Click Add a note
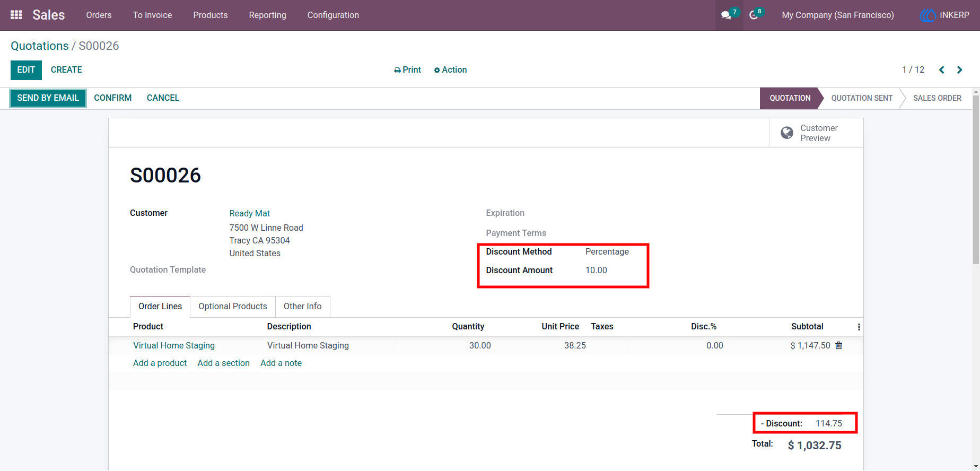980x471 pixels. 281,363
